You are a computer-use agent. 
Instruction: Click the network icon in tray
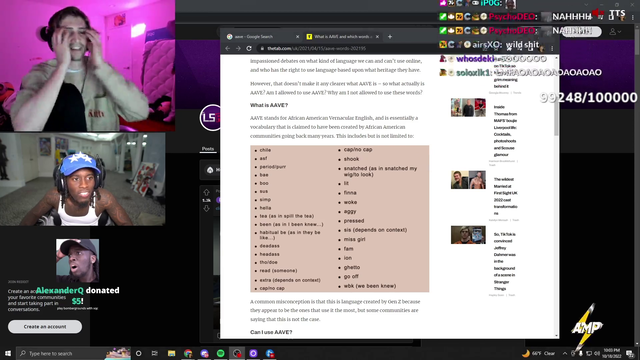coord(589,353)
